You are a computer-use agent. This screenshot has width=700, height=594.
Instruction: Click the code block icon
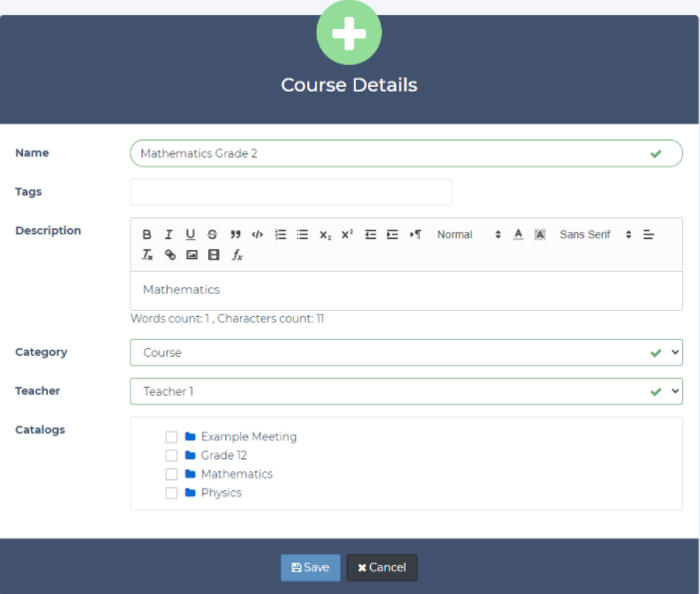257,235
